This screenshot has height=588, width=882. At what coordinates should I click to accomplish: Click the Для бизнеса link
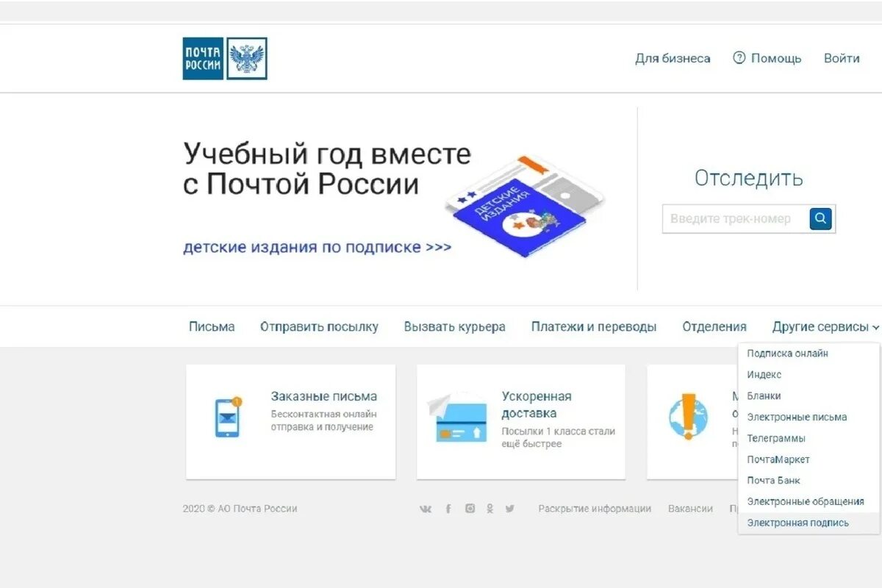673,58
